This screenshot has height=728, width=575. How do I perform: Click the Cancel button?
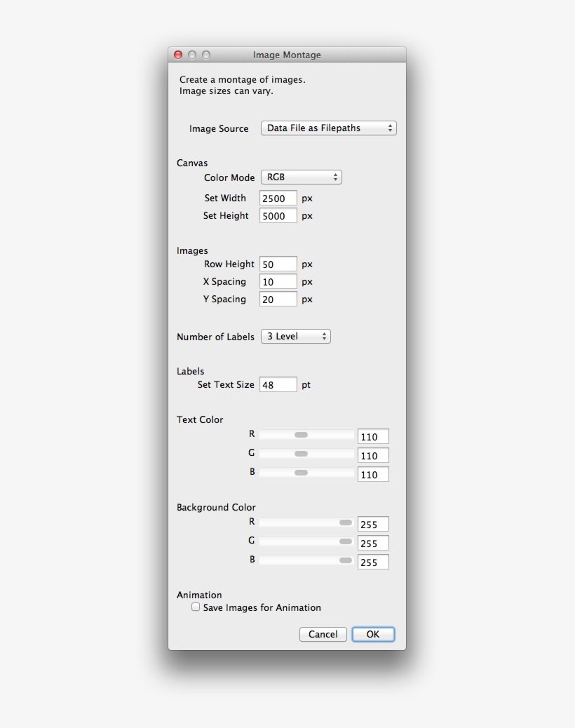point(323,634)
